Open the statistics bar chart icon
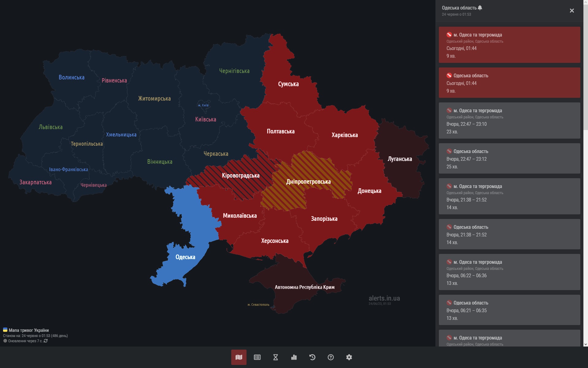The height and width of the screenshot is (368, 588). click(x=294, y=357)
